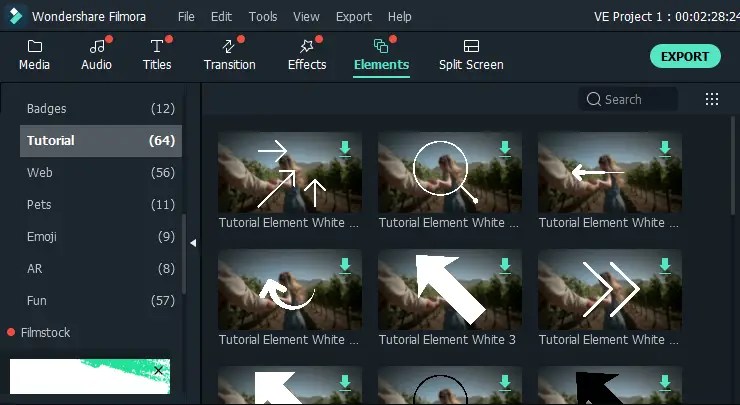Download Tutorial Element White 3
The width and height of the screenshot is (740, 405).
pyautogui.click(x=505, y=266)
